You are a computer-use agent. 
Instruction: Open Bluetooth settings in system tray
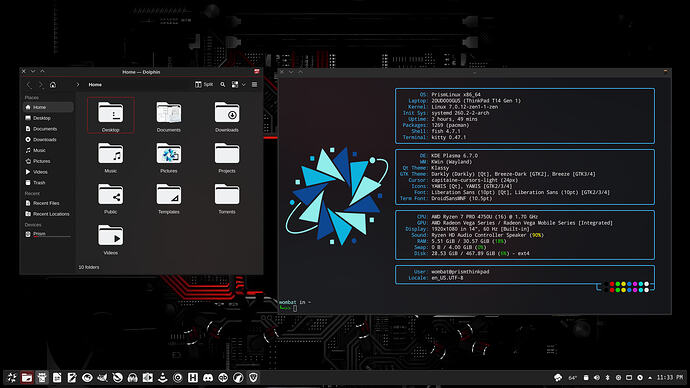coord(607,377)
